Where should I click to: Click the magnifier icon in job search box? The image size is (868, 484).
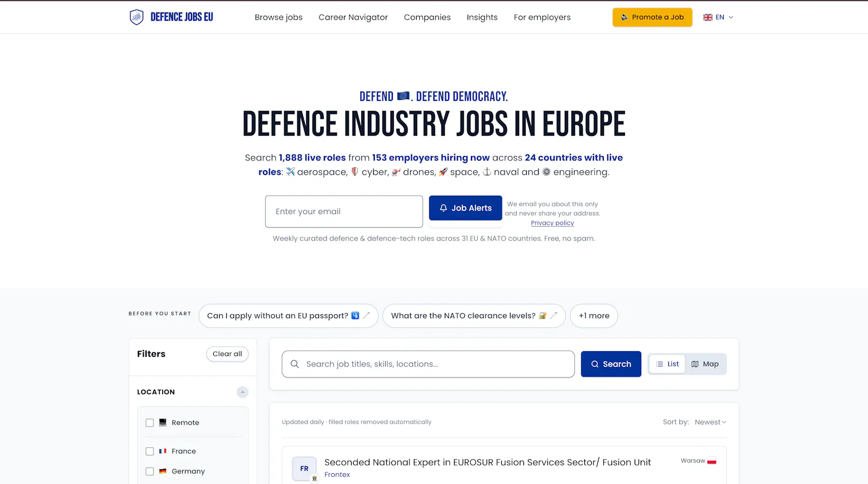(295, 364)
